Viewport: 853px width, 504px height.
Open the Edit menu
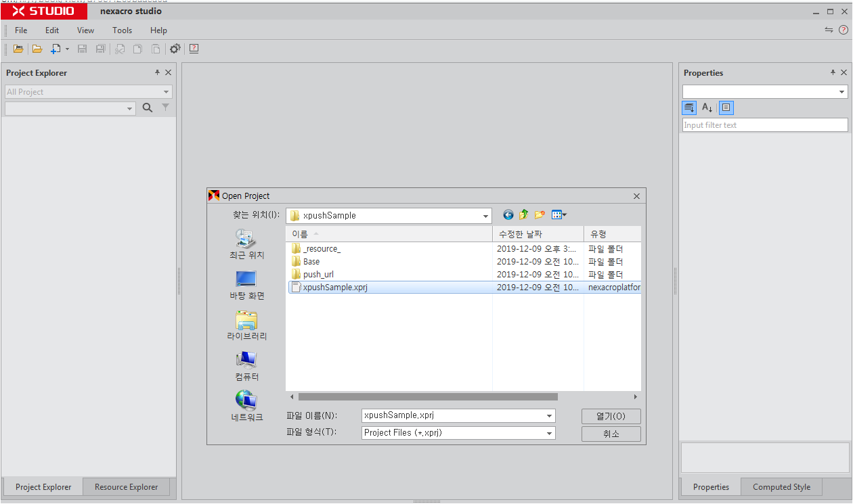52,30
